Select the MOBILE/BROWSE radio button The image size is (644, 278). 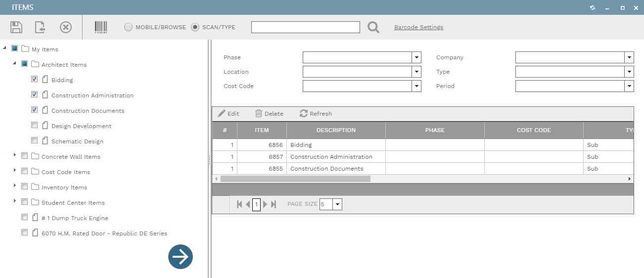[128, 27]
